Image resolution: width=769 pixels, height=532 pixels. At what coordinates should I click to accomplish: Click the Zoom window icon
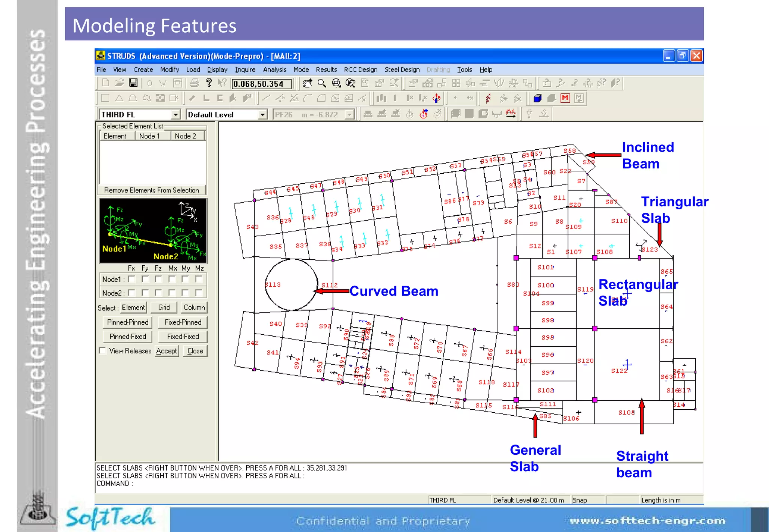click(336, 83)
